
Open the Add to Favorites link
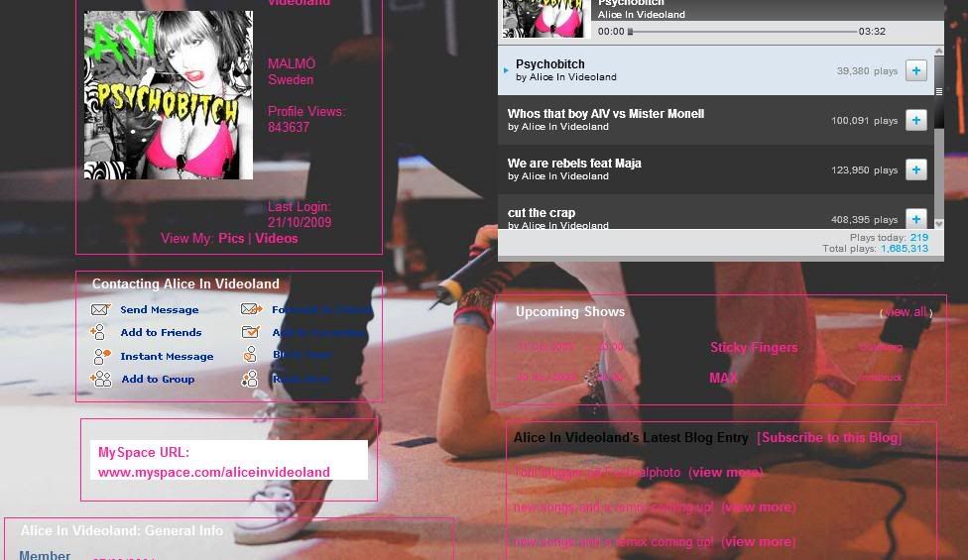(x=319, y=332)
